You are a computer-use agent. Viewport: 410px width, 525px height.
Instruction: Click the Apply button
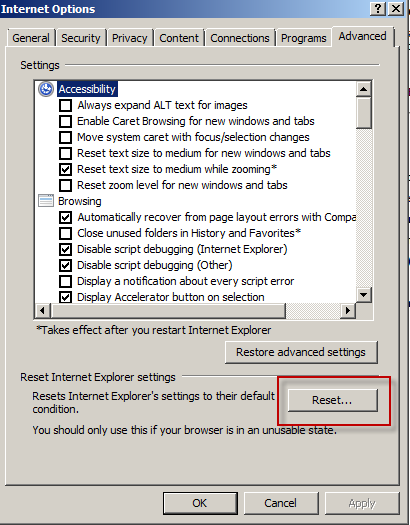point(362,503)
